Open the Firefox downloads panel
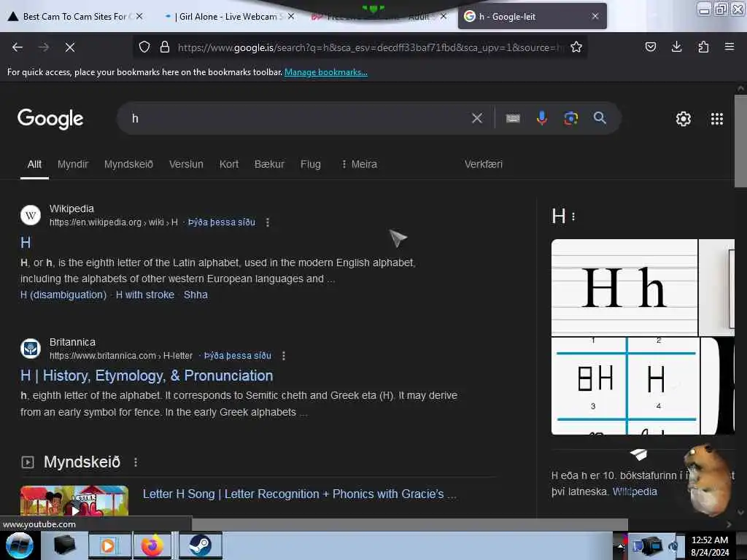 (x=676, y=47)
